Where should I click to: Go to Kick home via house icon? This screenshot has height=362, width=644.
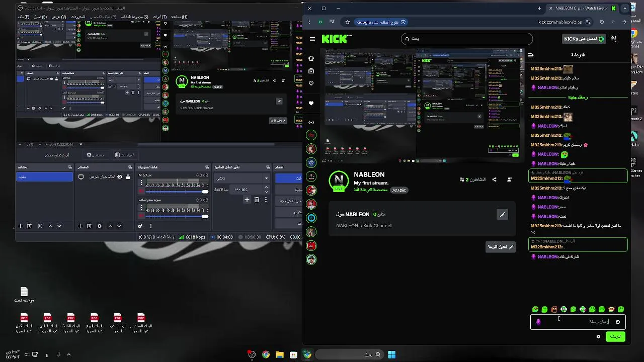click(311, 58)
